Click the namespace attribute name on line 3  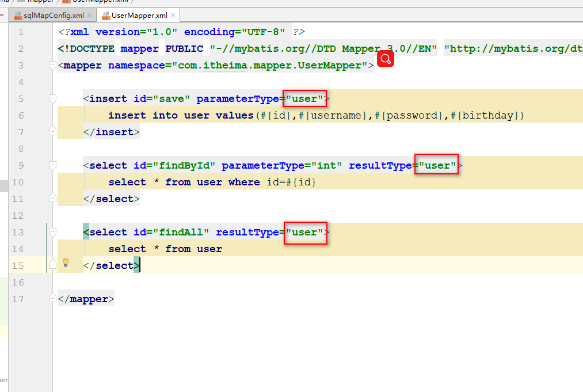[136, 66]
